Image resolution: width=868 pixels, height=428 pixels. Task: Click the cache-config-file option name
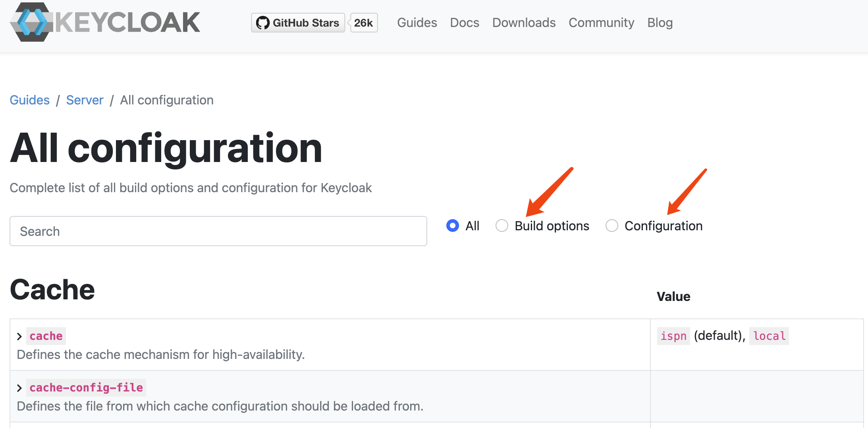coord(86,388)
